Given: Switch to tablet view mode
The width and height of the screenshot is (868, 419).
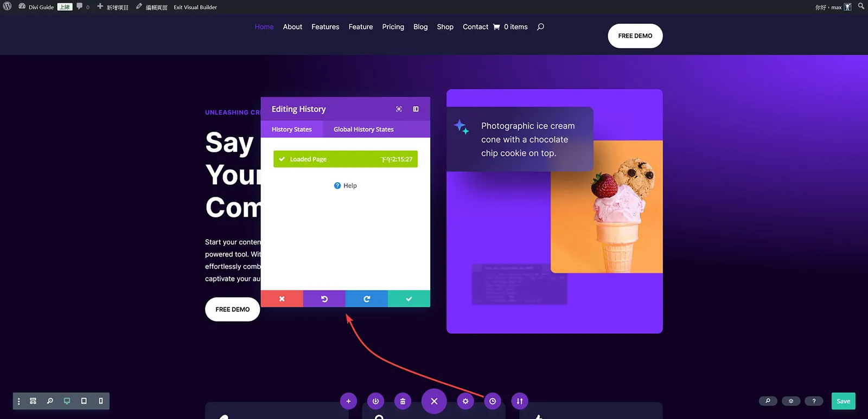Looking at the screenshot, I should point(84,401).
